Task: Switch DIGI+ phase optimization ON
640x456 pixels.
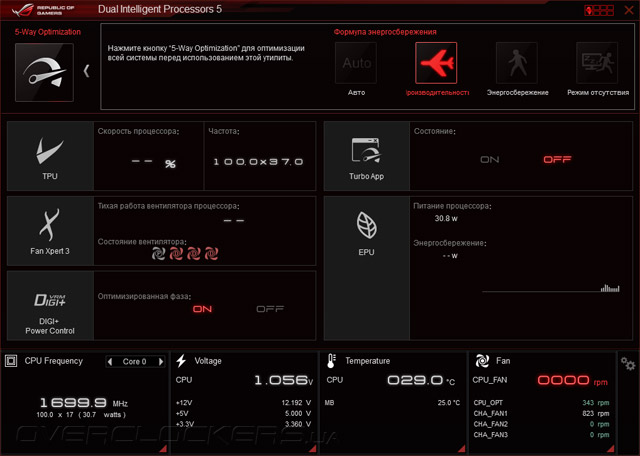Action: [202, 309]
